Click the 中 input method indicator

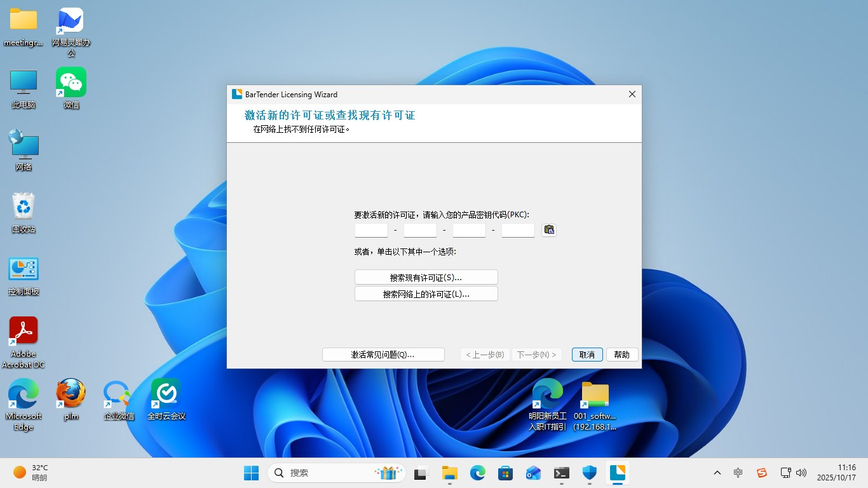point(738,473)
